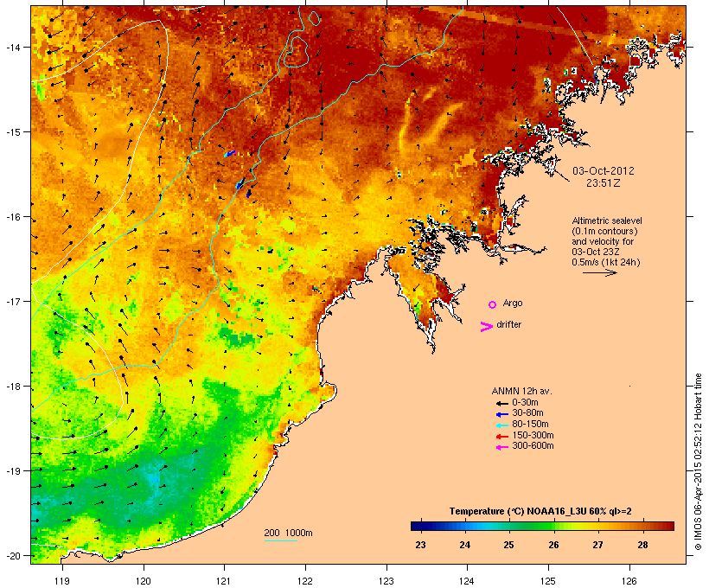Click the colorbar value 26
This screenshot has height=588, width=709.
click(x=553, y=545)
